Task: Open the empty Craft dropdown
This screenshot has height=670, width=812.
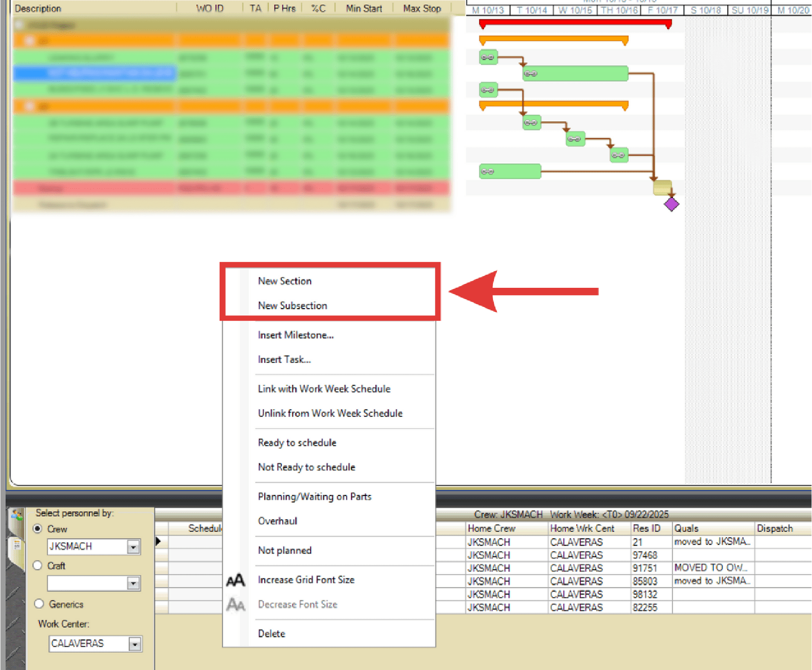Action: (133, 583)
